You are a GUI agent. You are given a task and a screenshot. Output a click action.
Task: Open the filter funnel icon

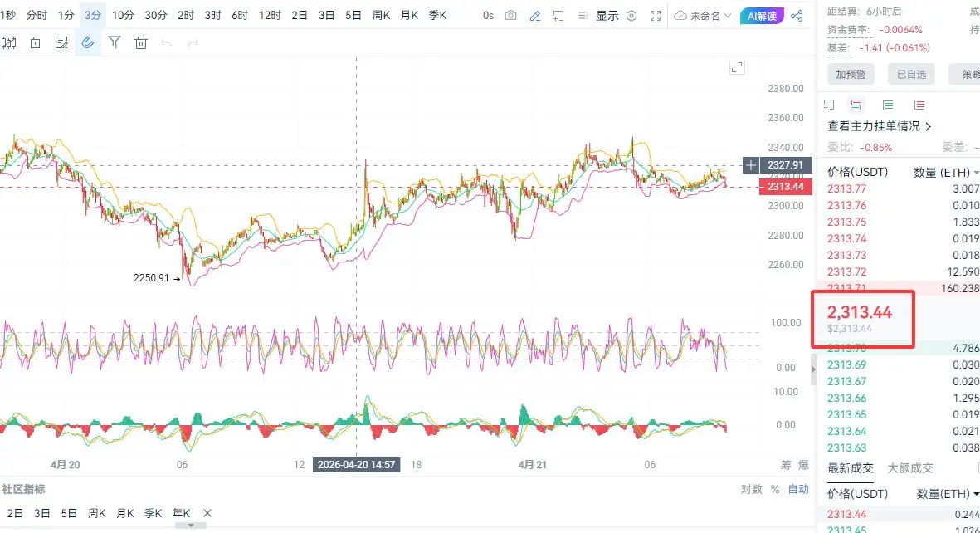[x=115, y=42]
